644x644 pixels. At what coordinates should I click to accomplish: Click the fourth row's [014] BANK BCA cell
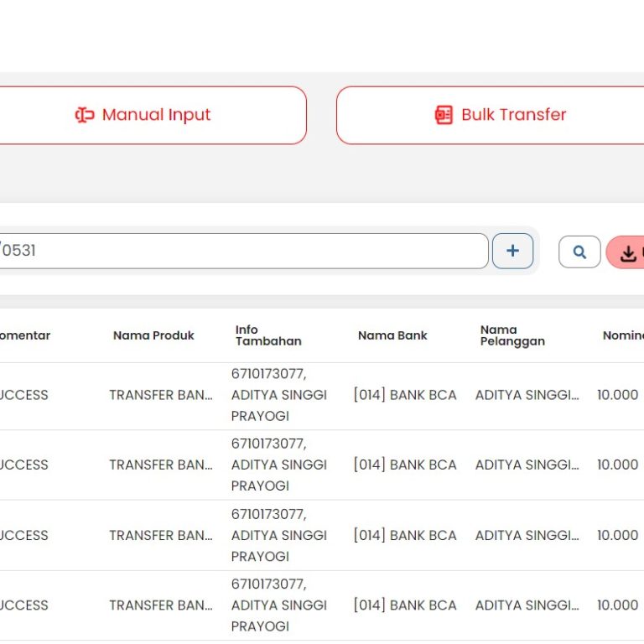pos(405,605)
